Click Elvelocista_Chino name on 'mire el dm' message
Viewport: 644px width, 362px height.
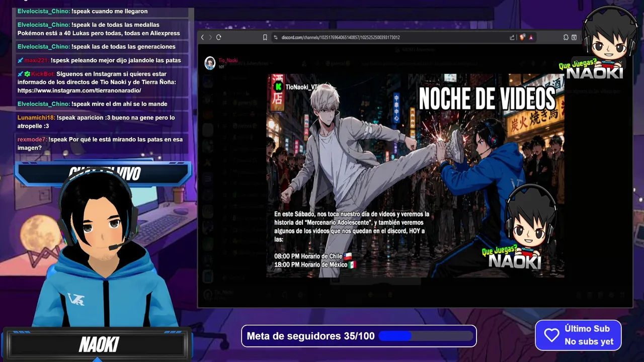click(x=44, y=104)
